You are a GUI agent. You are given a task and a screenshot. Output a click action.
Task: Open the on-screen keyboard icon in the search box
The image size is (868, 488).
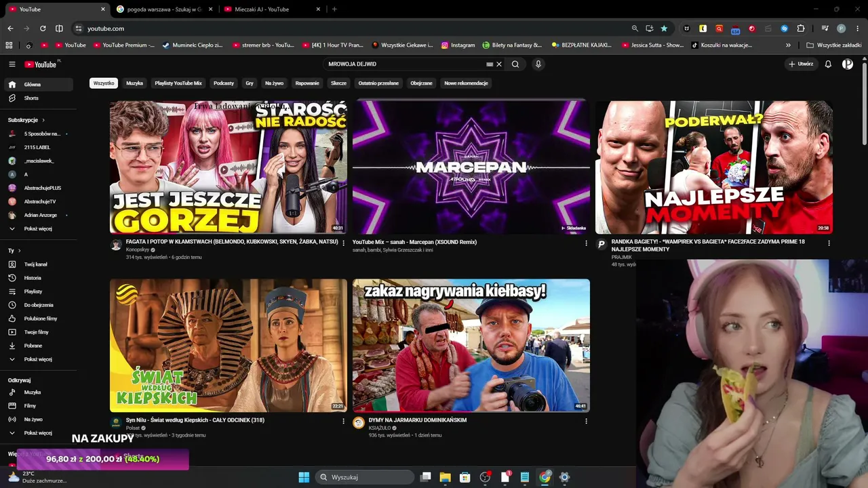coord(490,64)
